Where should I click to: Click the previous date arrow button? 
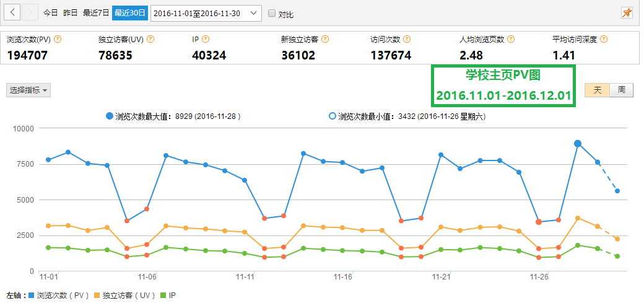tap(13, 12)
